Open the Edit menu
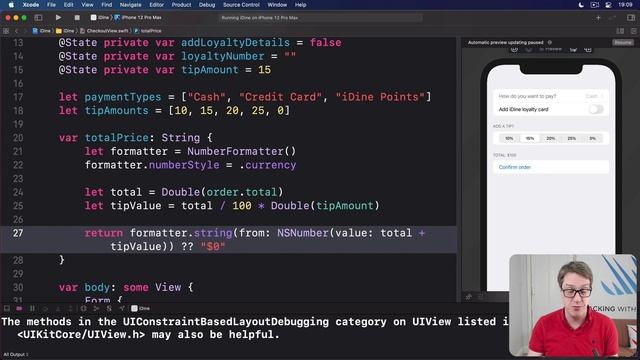640x360 pixels. coord(69,5)
